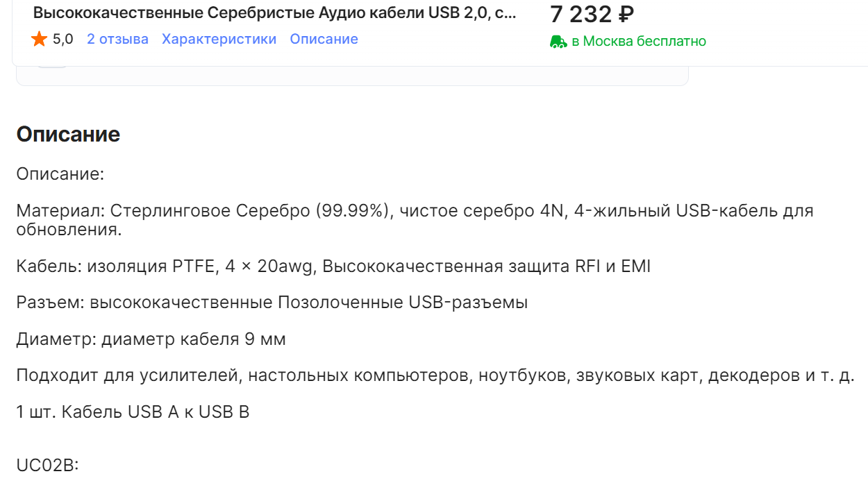868x483 pixels.
Task: Jump to the "Характеристики" section
Action: 219,40
